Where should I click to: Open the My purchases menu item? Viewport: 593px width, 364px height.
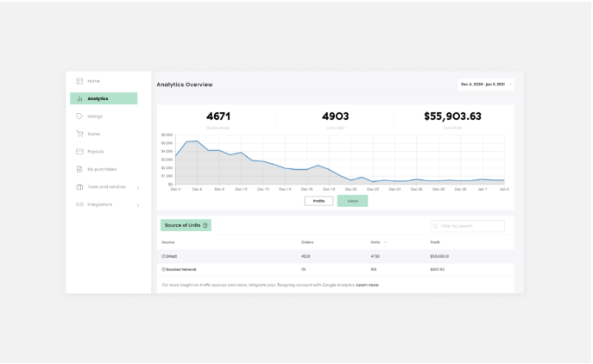(102, 169)
